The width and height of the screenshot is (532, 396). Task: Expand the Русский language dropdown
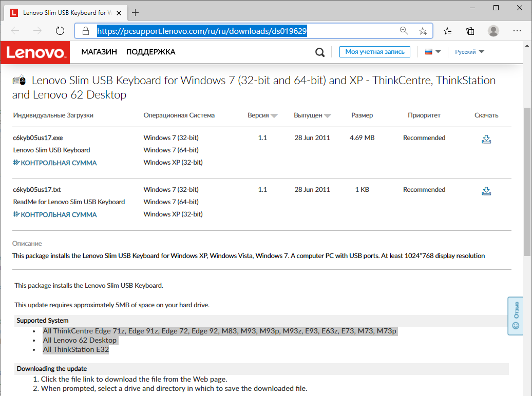(469, 52)
